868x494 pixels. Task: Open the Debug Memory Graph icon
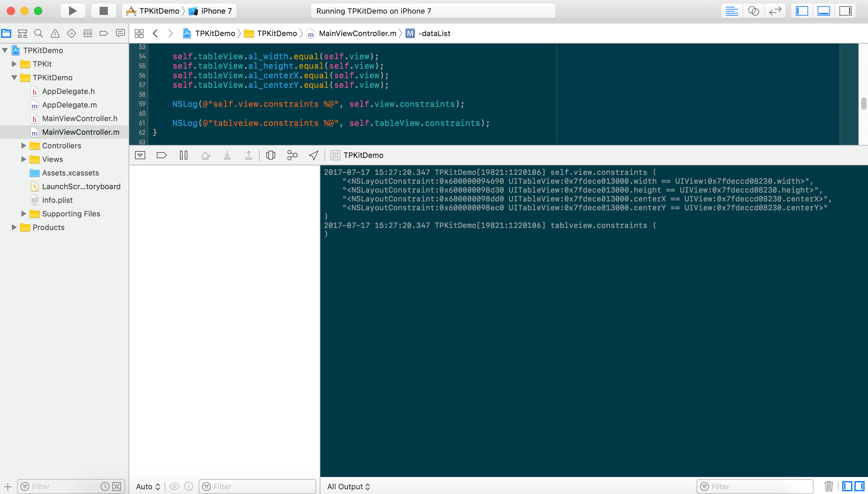coord(292,155)
